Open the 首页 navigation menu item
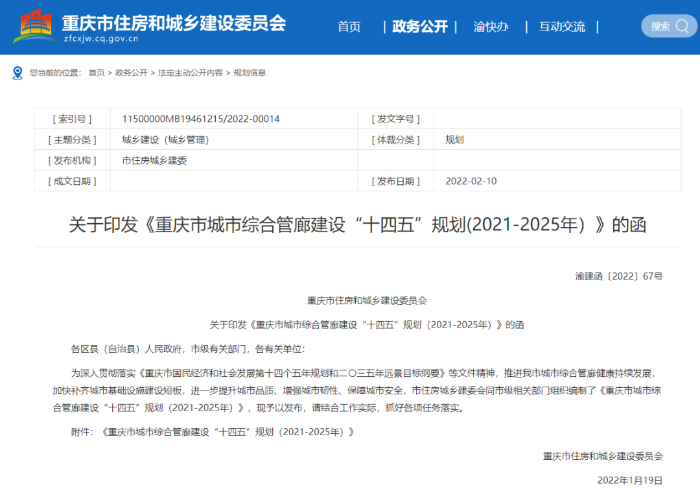Screen dimensions: 700x491 click(x=349, y=27)
